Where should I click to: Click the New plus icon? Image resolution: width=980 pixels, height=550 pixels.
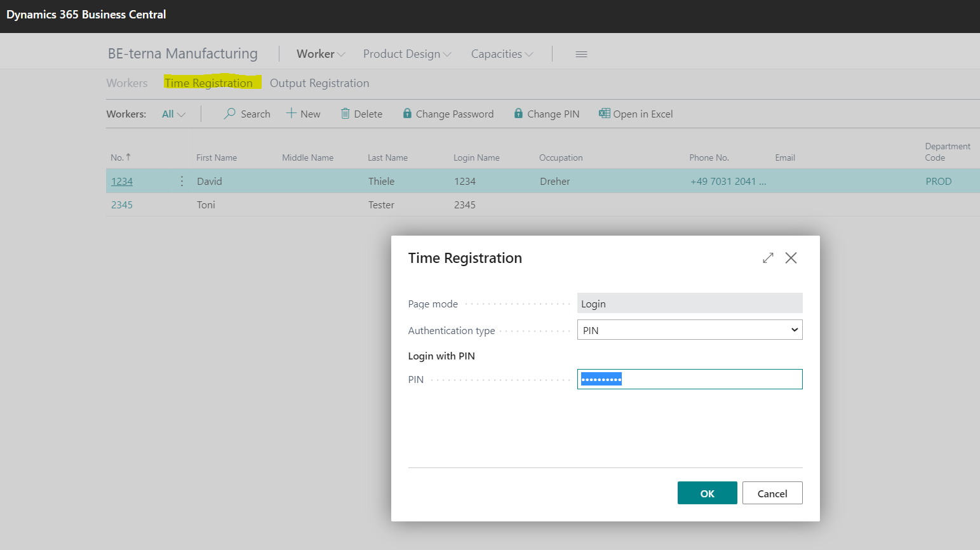pos(292,113)
